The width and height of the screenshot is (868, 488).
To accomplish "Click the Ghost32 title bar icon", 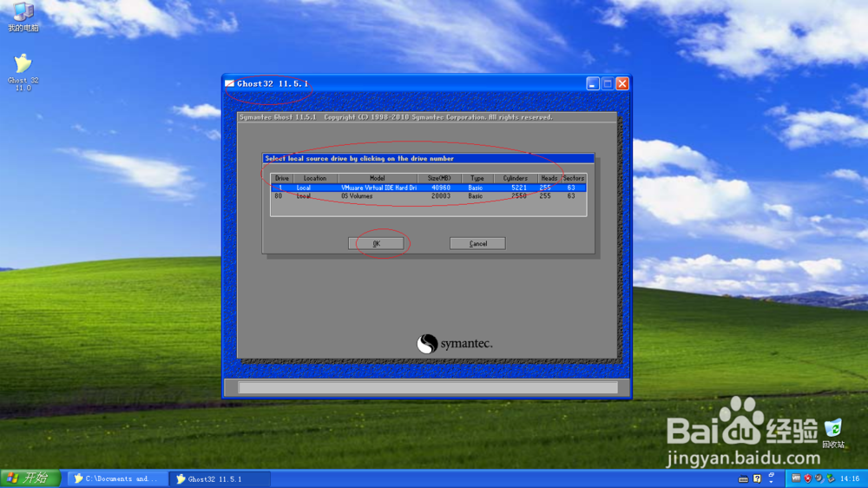I will (x=230, y=83).
